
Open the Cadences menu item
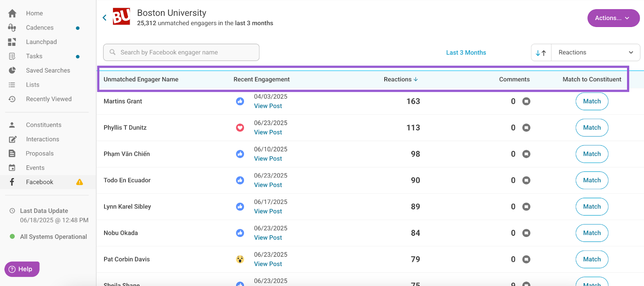tap(40, 28)
